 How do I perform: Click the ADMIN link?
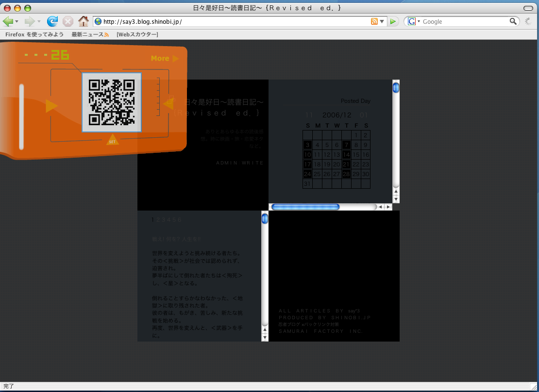click(x=227, y=163)
